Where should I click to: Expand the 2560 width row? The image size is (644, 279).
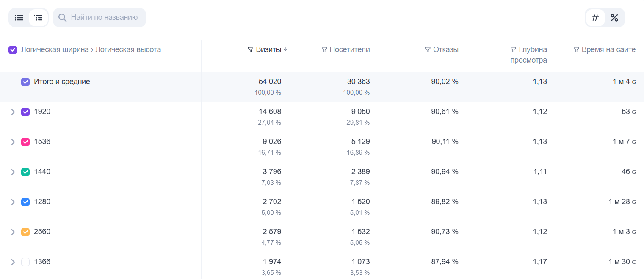click(x=13, y=232)
